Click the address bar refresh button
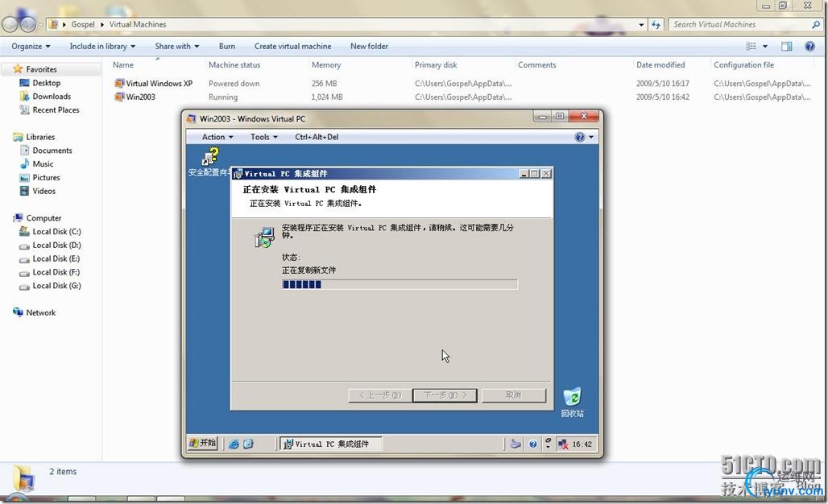828x504 pixels. [656, 24]
